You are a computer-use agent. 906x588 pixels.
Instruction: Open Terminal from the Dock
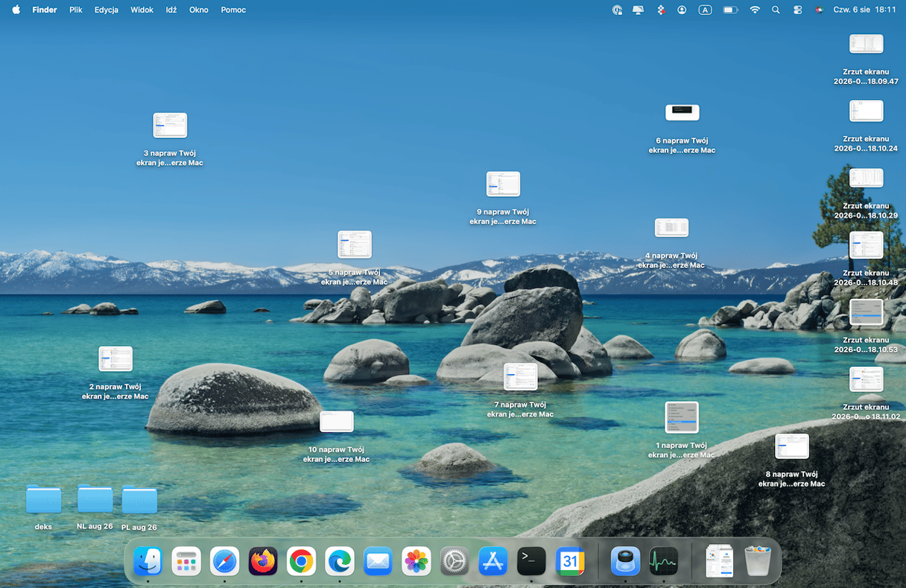(531, 561)
